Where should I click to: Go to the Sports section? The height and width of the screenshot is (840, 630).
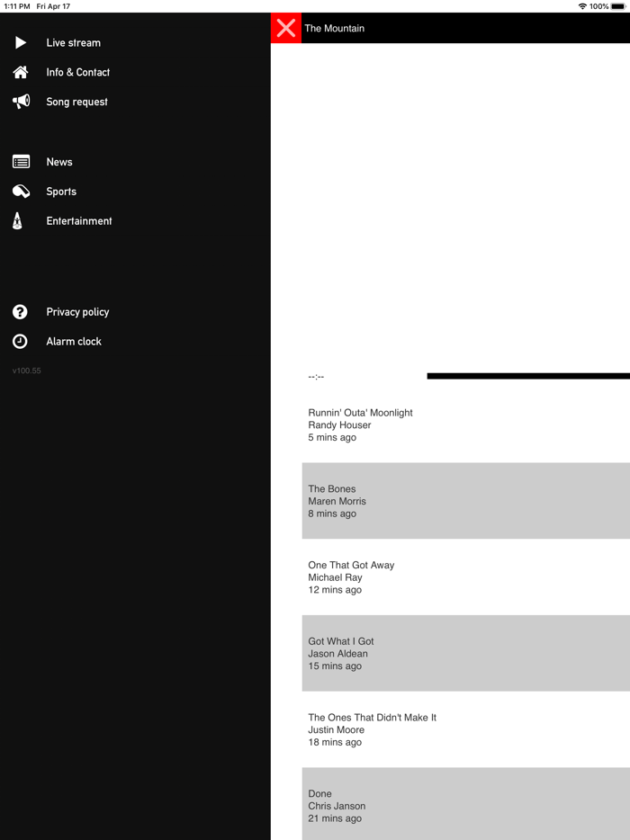pos(61,192)
